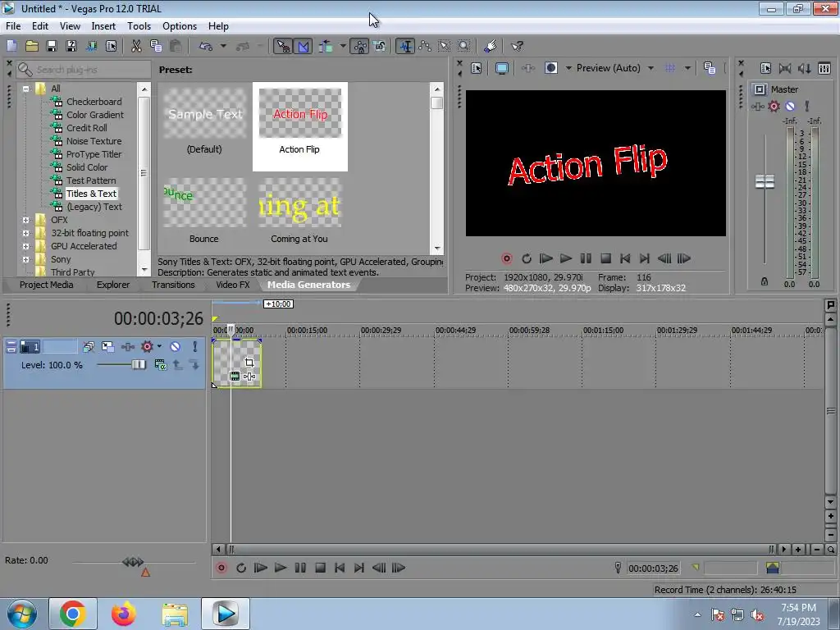The image size is (840, 630).
Task: Click the Master Bus Downmix Output icon
Action: click(x=785, y=69)
